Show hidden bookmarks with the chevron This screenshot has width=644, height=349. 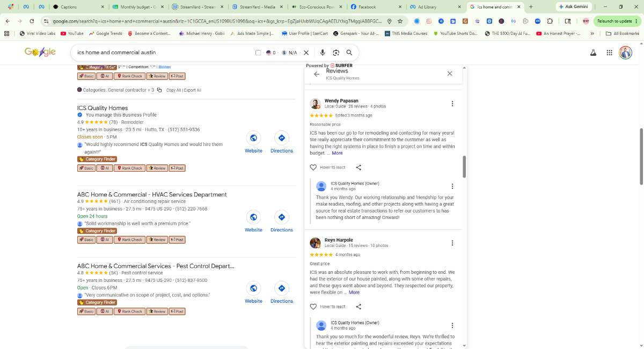(x=592, y=33)
